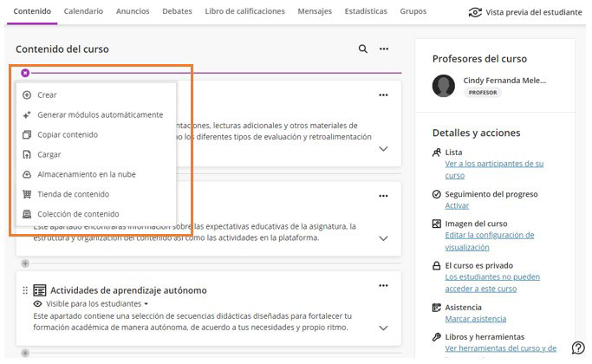Click the plus icon above Actividades de aprendizaje autónomo
Image resolution: width=592 pixels, height=364 pixels.
point(25,263)
